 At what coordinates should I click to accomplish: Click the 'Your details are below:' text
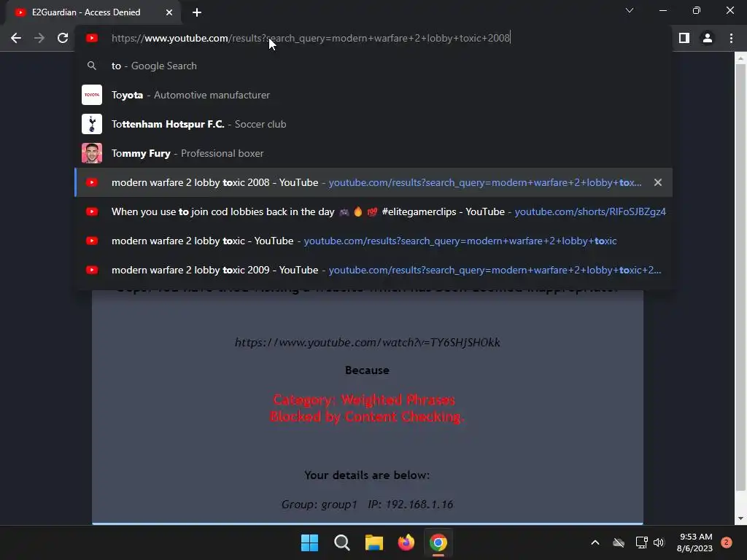367,475
